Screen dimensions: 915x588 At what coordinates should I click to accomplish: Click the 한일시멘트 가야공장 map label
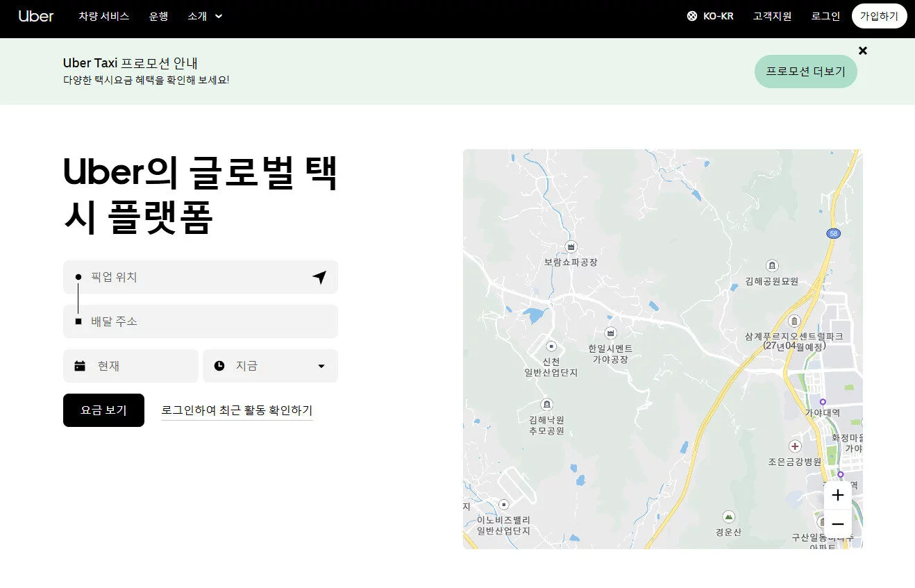coord(610,354)
